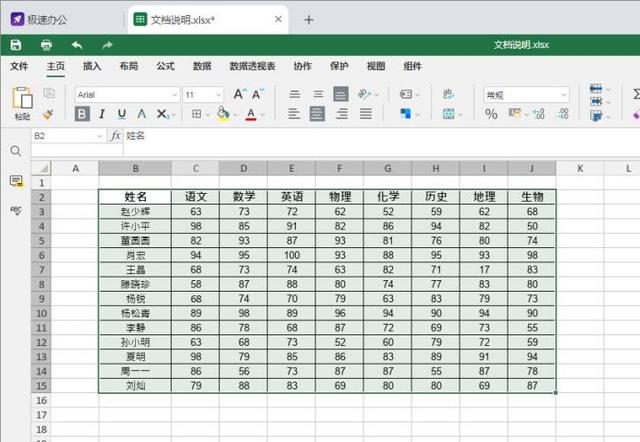Click the conditional formatting table icon

(449, 114)
